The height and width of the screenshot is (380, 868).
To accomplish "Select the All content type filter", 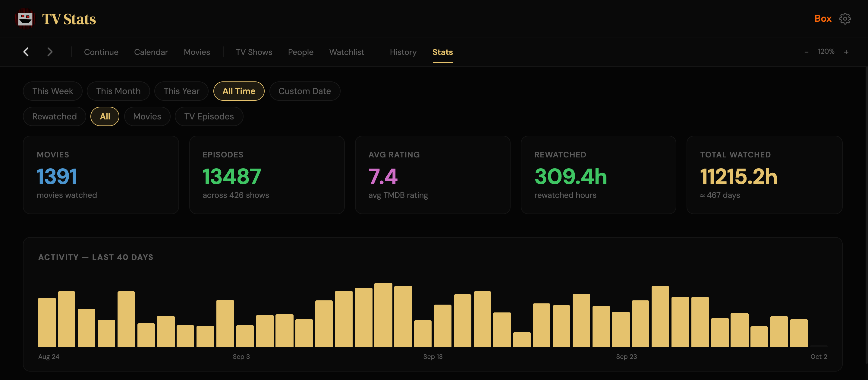I will tap(105, 116).
